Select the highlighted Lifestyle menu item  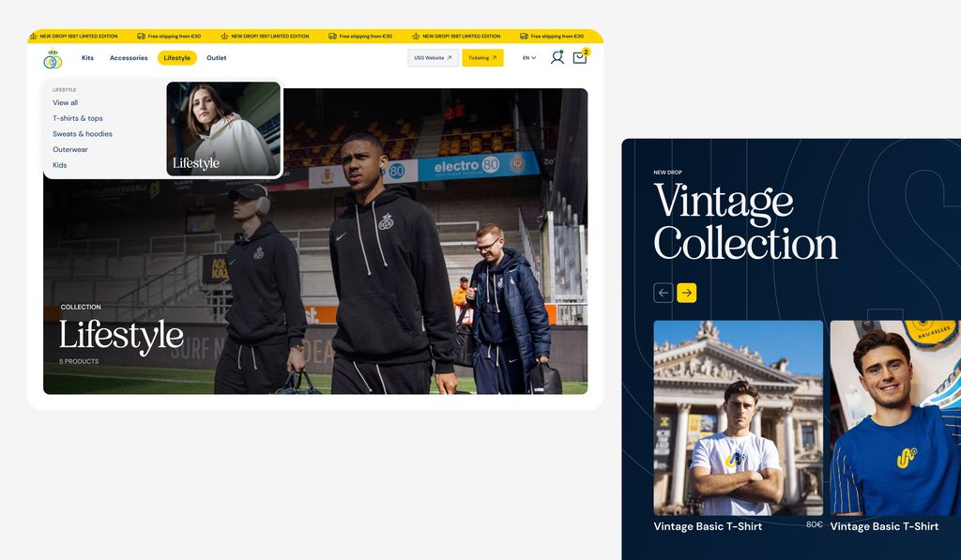[177, 58]
